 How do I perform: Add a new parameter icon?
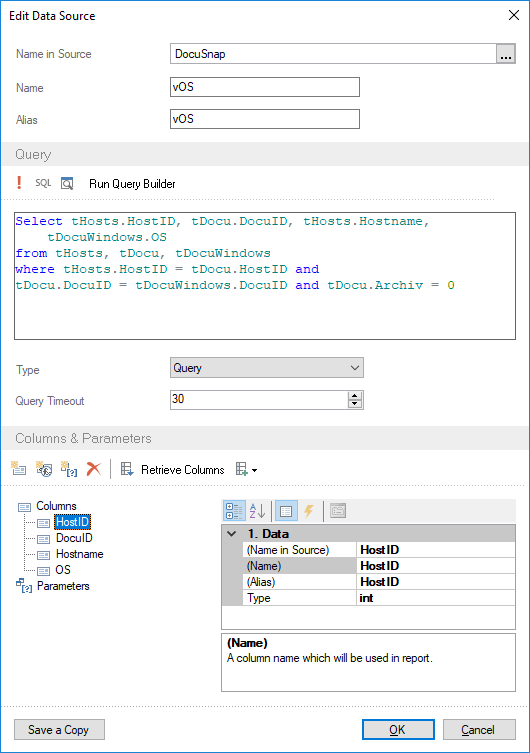point(69,469)
